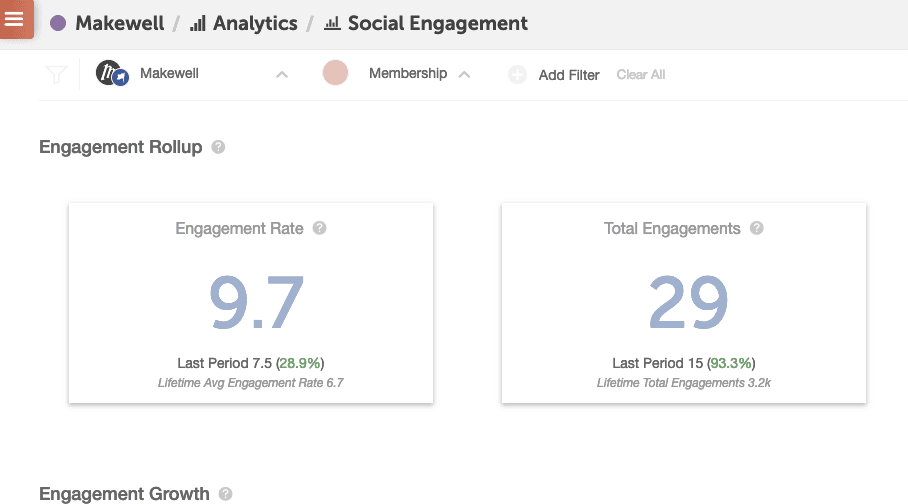Click the Makewell profile avatar in filter bar

click(x=112, y=74)
